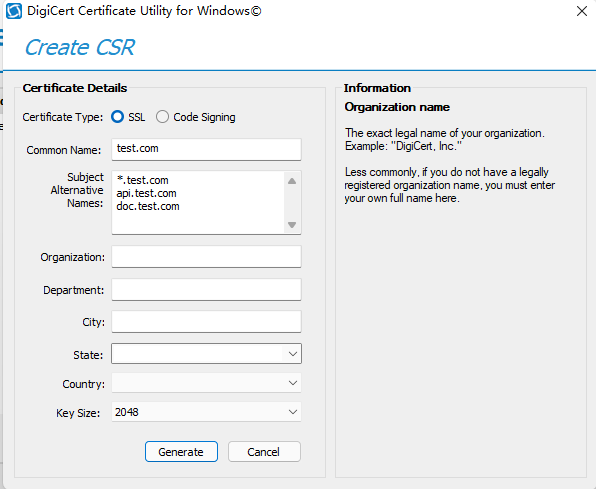Click the api.test.com entry in SAN list
The height and width of the screenshot is (489, 596).
click(x=146, y=193)
